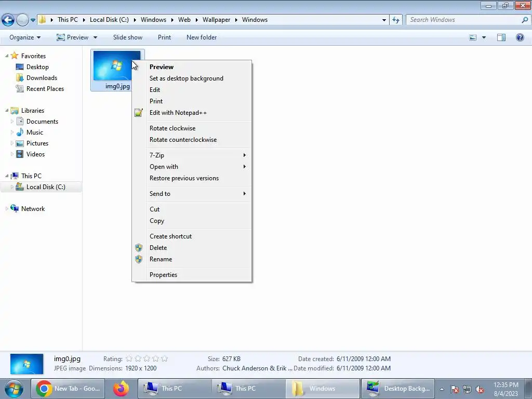This screenshot has height=399, width=532.
Task: Click the Web breadcrumb segment
Action: tap(184, 20)
